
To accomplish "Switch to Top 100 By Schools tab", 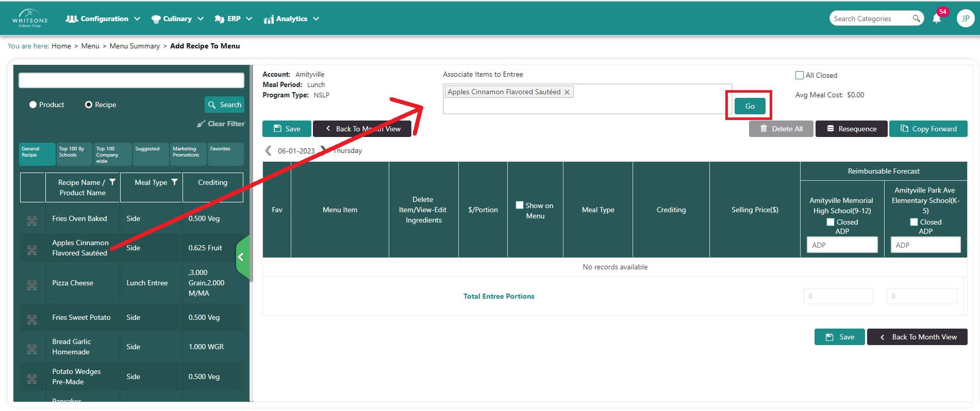I will [74, 154].
